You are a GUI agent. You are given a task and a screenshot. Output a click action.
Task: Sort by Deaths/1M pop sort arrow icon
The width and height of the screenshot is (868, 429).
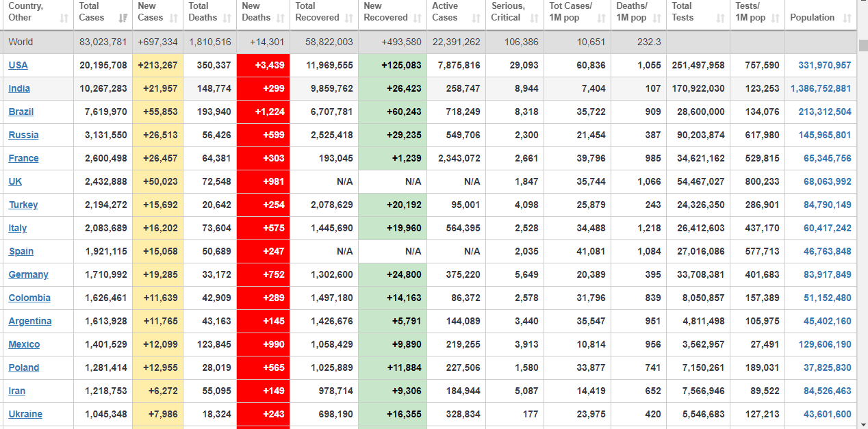pos(658,18)
